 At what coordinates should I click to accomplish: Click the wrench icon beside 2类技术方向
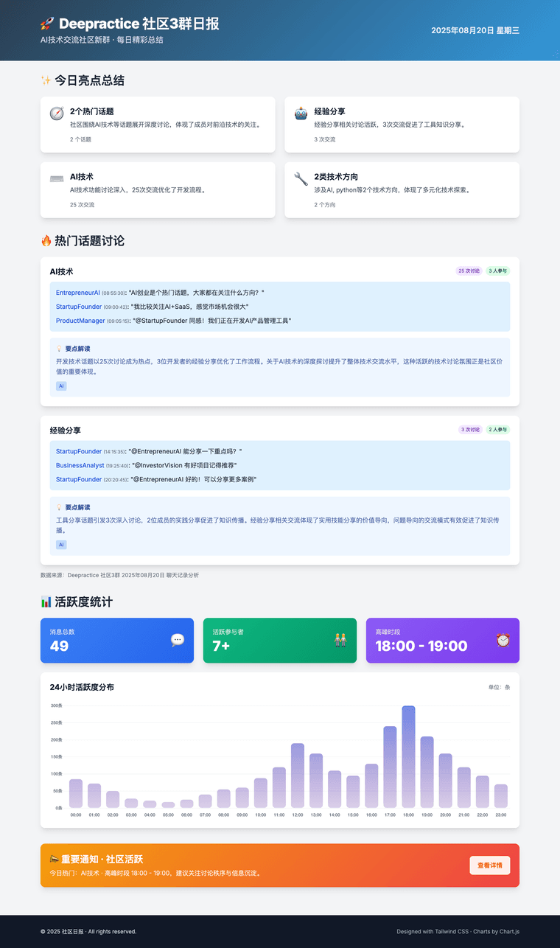pyautogui.click(x=301, y=179)
